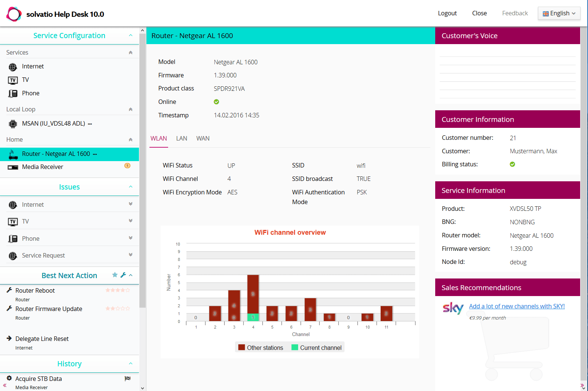Click left panel scrollbar up arrow
This screenshot has width=588, height=391.
142,30
